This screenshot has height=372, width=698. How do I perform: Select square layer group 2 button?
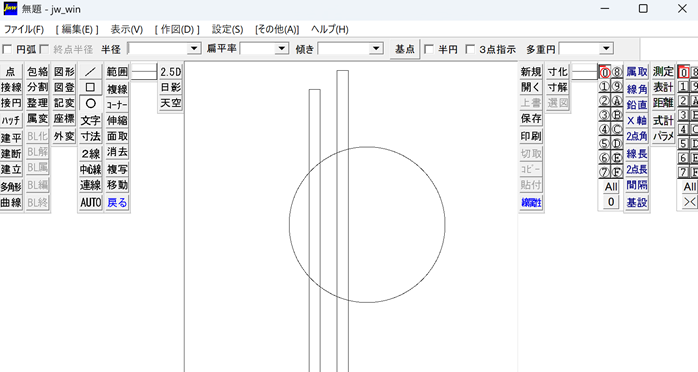click(x=683, y=101)
